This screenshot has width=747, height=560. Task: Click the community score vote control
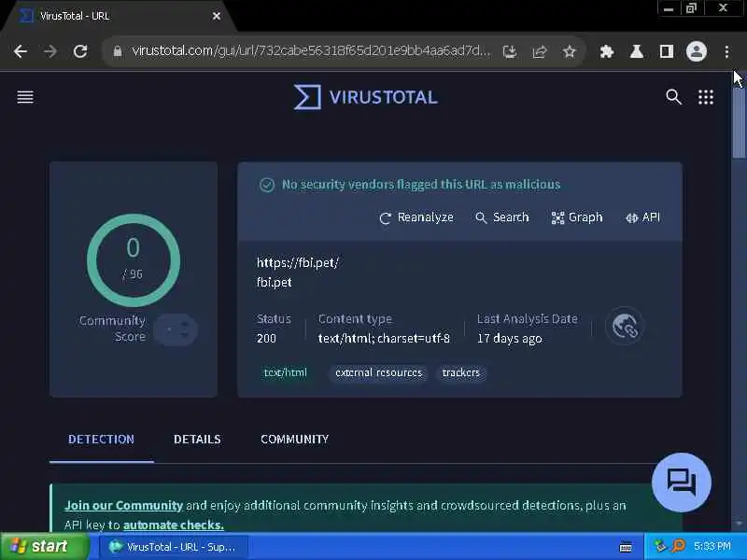(176, 329)
